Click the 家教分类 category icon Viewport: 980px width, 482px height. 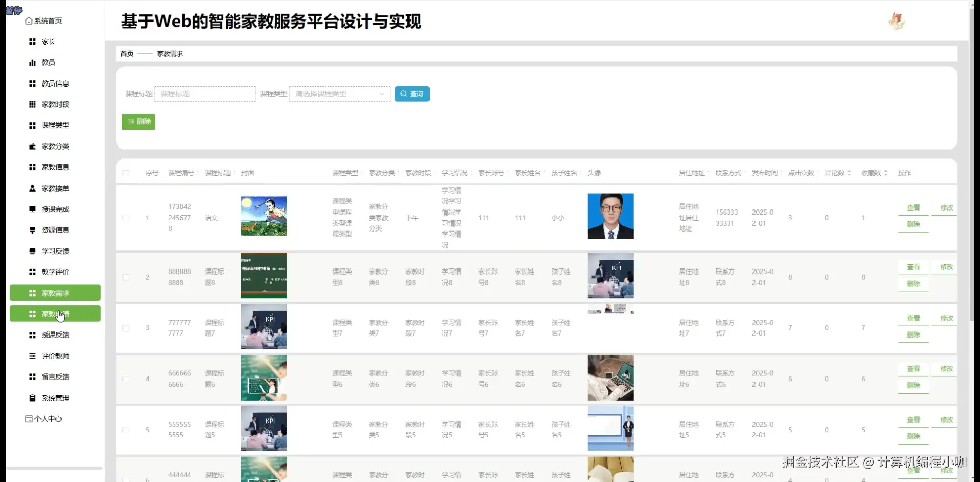click(x=32, y=146)
